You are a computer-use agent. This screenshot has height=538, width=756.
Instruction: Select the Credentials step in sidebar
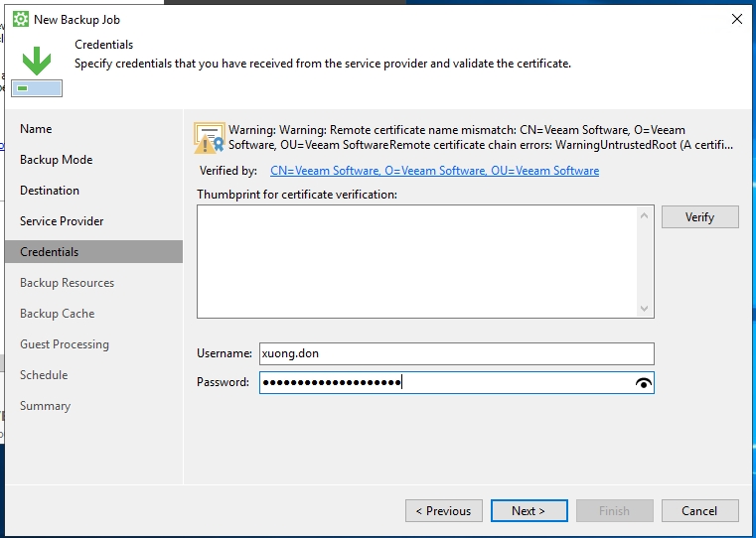(x=50, y=252)
